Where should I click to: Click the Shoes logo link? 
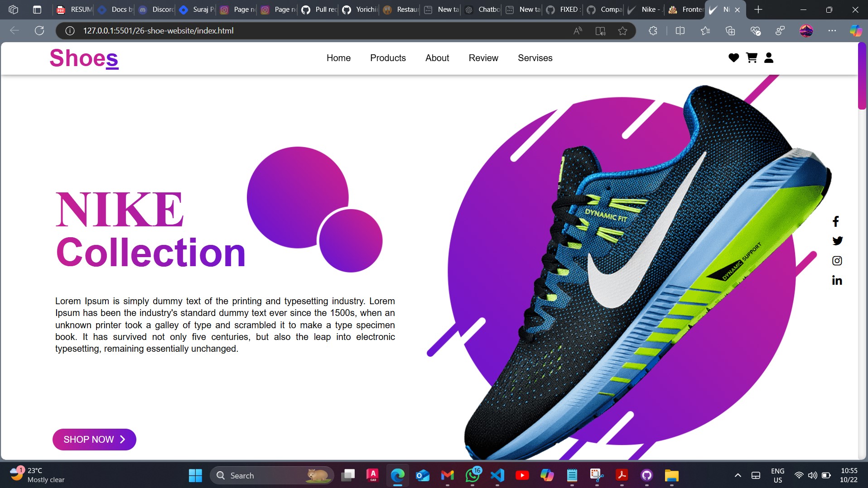click(84, 58)
